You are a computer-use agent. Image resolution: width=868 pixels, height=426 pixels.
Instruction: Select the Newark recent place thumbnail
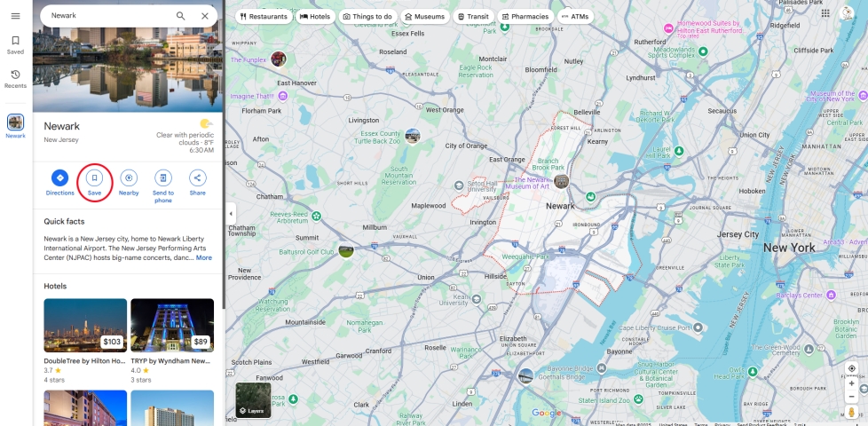[x=15, y=122]
